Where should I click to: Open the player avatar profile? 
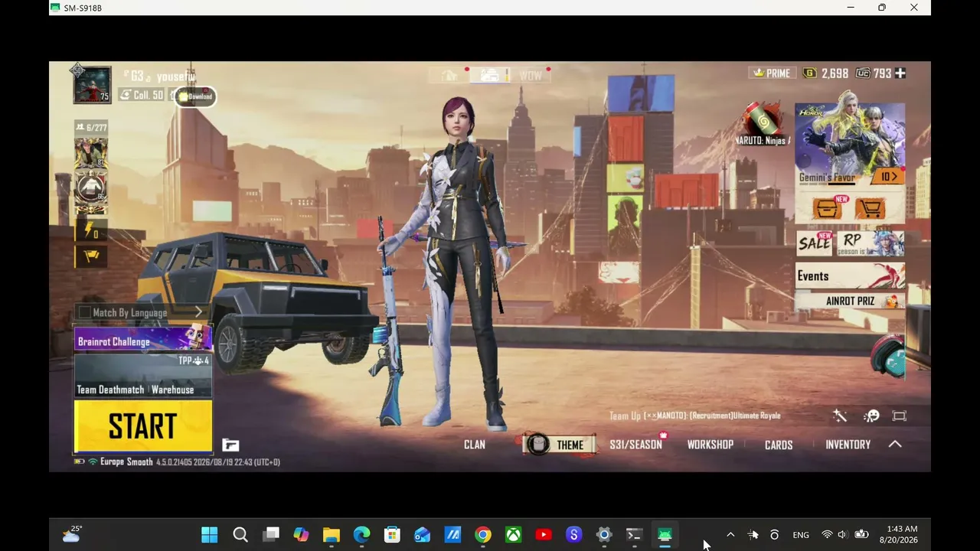click(x=92, y=84)
